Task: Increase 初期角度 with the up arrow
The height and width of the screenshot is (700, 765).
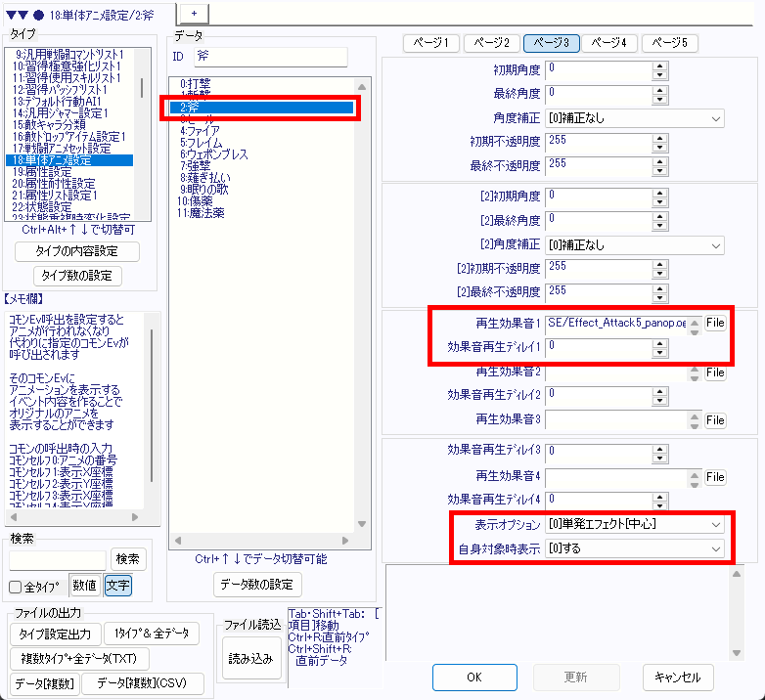Action: point(659,65)
